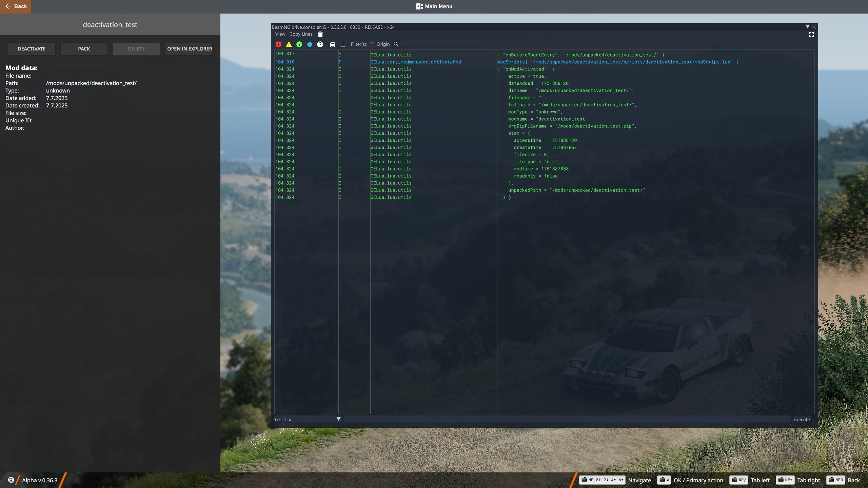Click the filter search magnifier icon

pyautogui.click(x=396, y=44)
